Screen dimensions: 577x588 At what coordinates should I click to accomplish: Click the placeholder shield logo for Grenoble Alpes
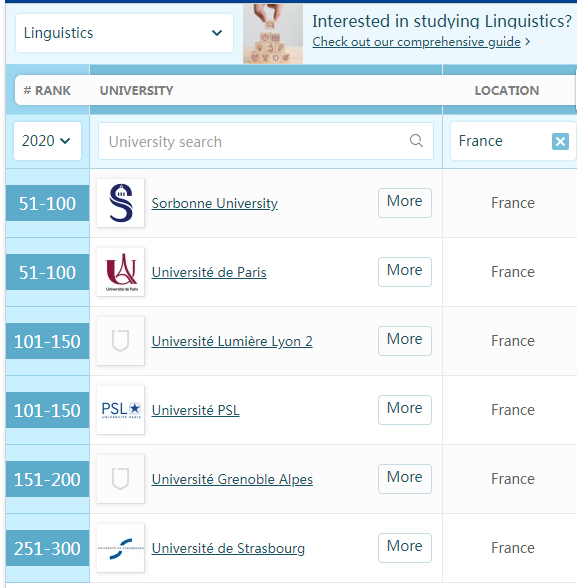pos(120,479)
